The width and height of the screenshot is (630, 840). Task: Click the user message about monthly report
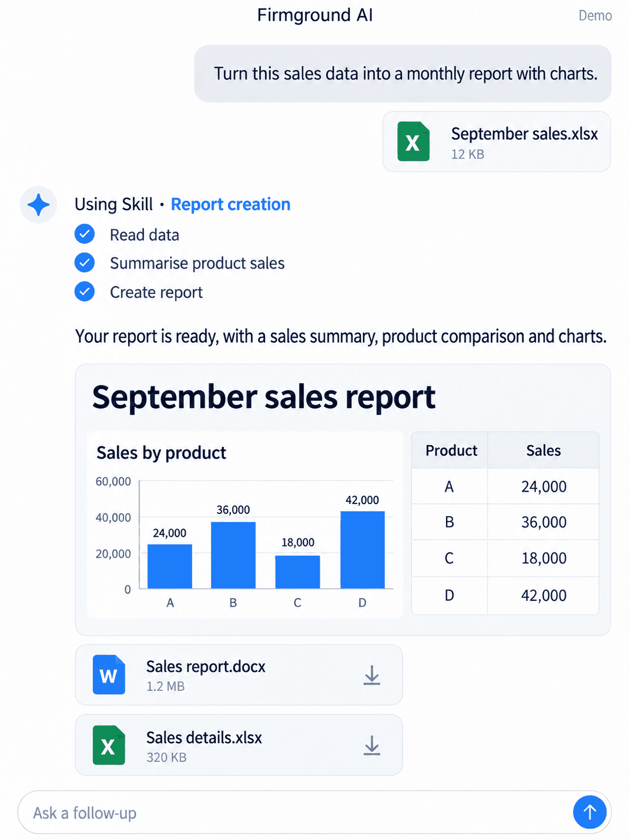tap(403, 74)
